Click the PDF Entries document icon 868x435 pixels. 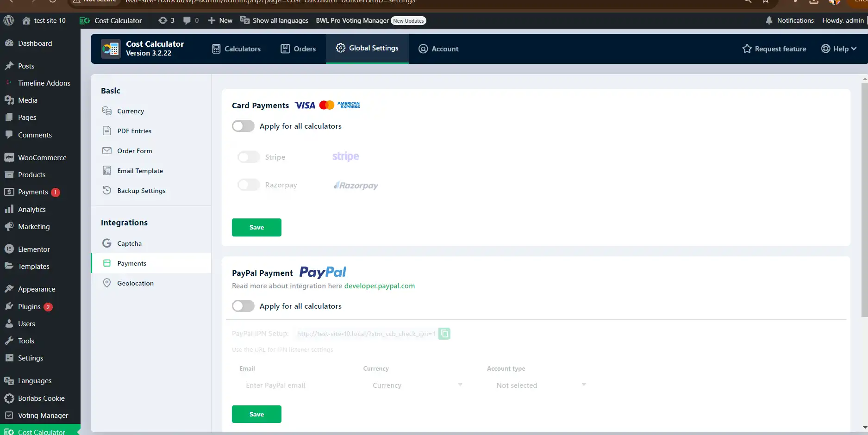point(107,131)
